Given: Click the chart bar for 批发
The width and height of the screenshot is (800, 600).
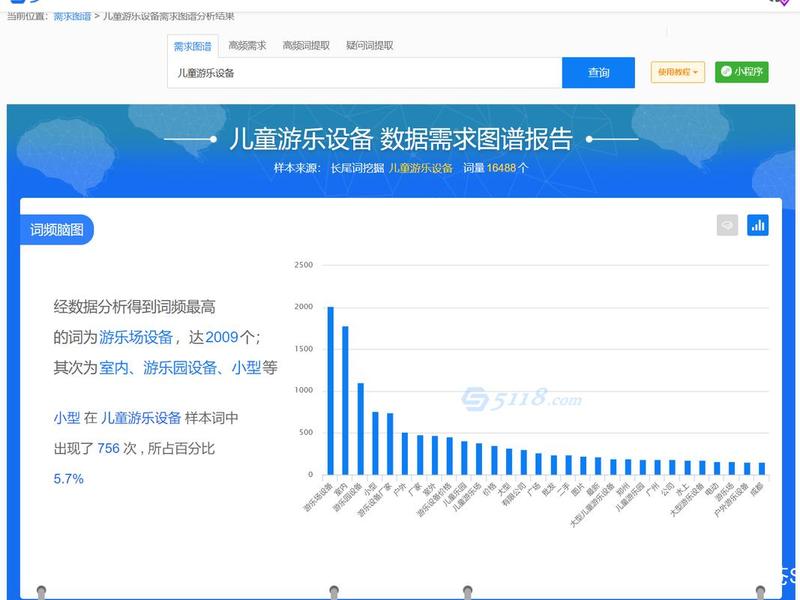Looking at the screenshot, I should click(554, 465).
